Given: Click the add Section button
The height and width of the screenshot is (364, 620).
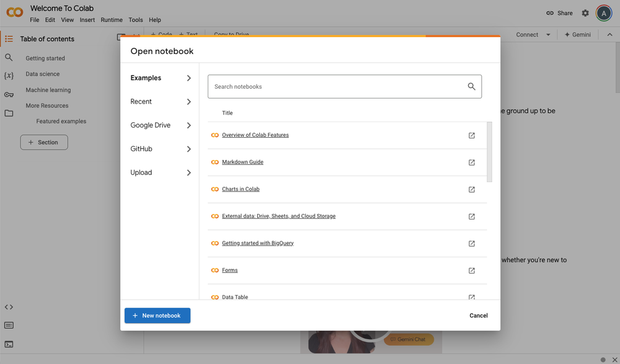Looking at the screenshot, I should (44, 143).
